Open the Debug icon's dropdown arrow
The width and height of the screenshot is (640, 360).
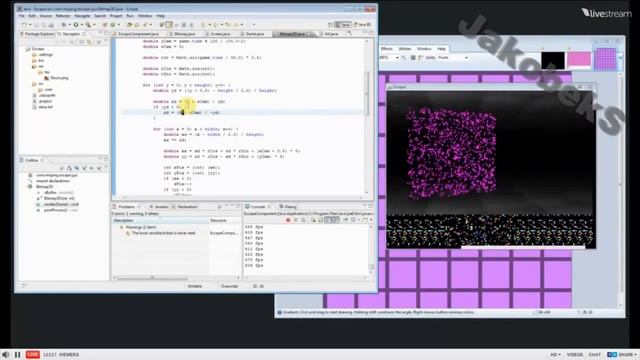click(69, 25)
